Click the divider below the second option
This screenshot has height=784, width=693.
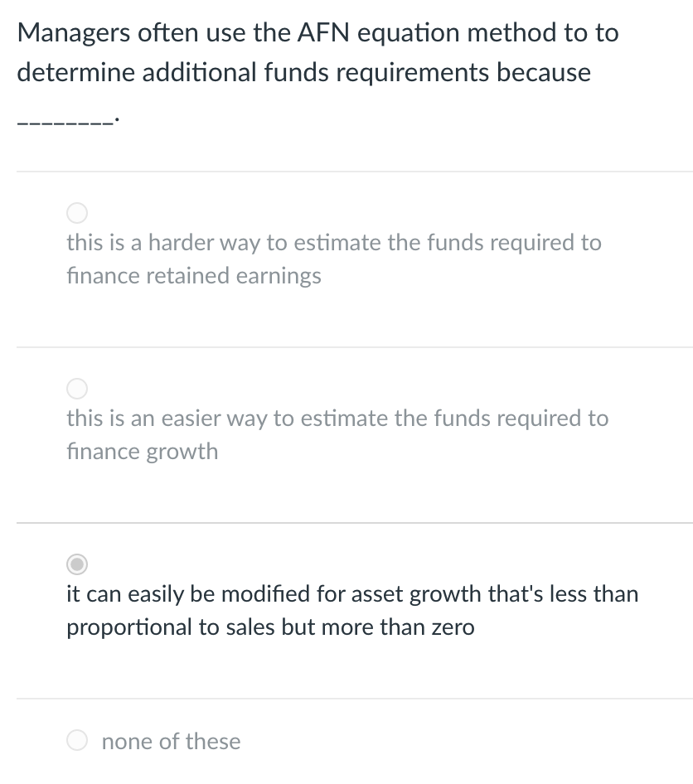pos(346,523)
